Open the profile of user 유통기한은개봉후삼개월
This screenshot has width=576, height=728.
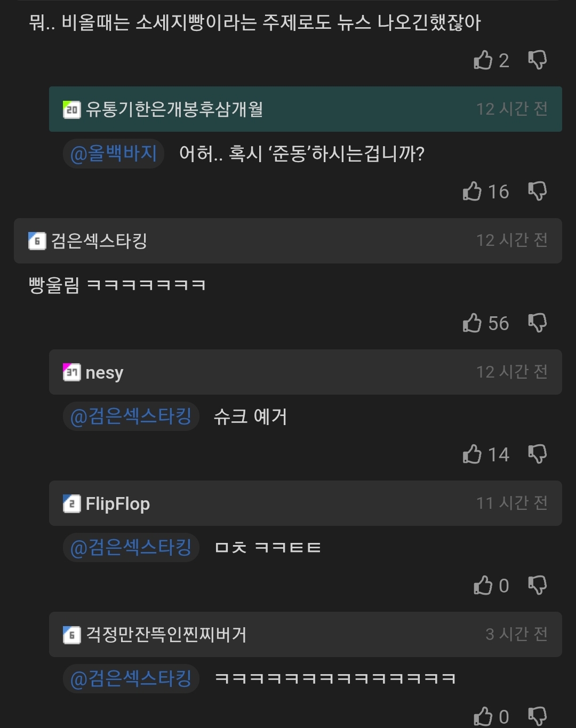[x=174, y=109]
